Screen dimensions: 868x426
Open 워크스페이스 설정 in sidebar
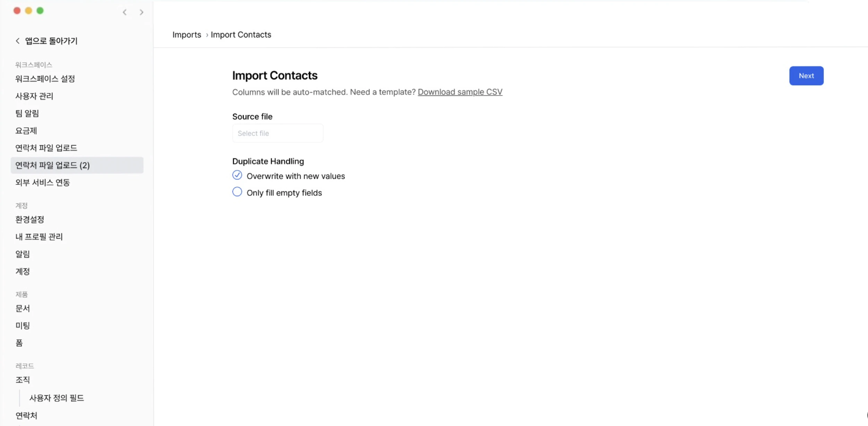pos(45,79)
